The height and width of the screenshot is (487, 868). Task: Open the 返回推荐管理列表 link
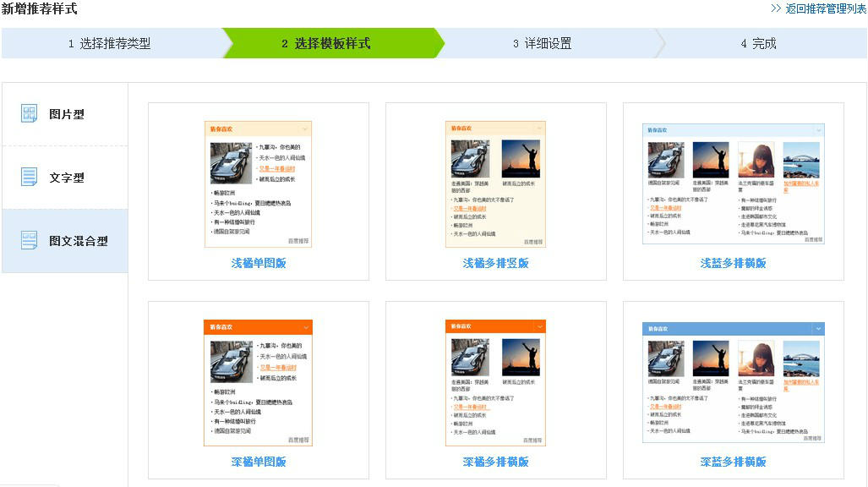pos(825,8)
